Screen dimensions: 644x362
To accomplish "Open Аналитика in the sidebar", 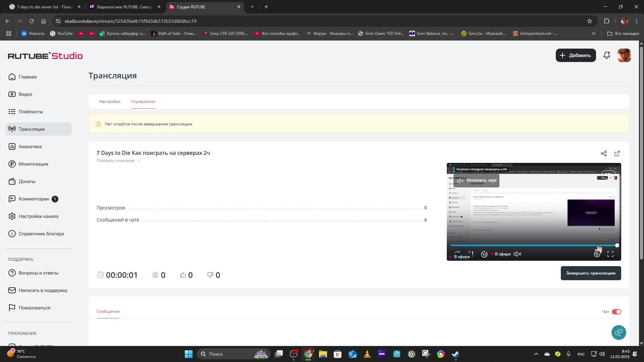I will coord(30,146).
